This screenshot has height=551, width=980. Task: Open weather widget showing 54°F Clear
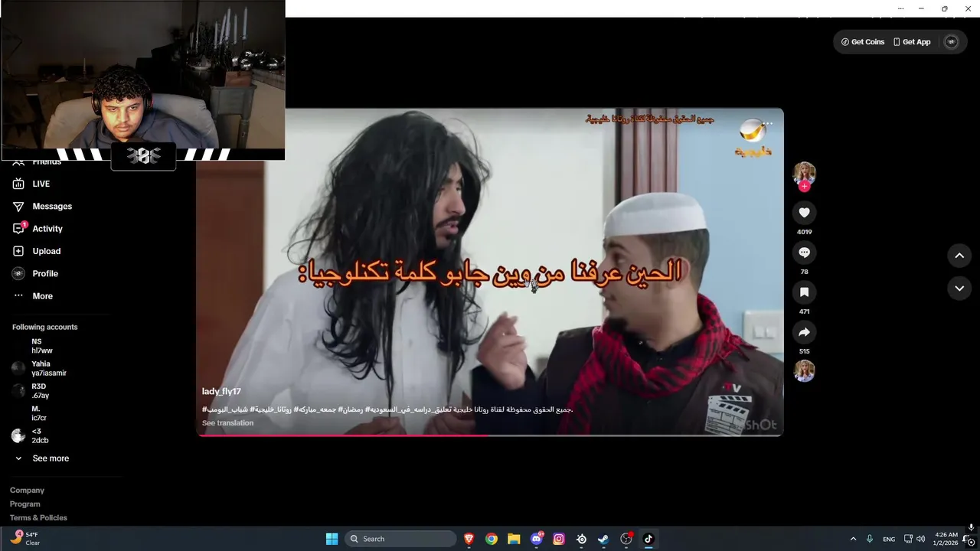click(25, 539)
